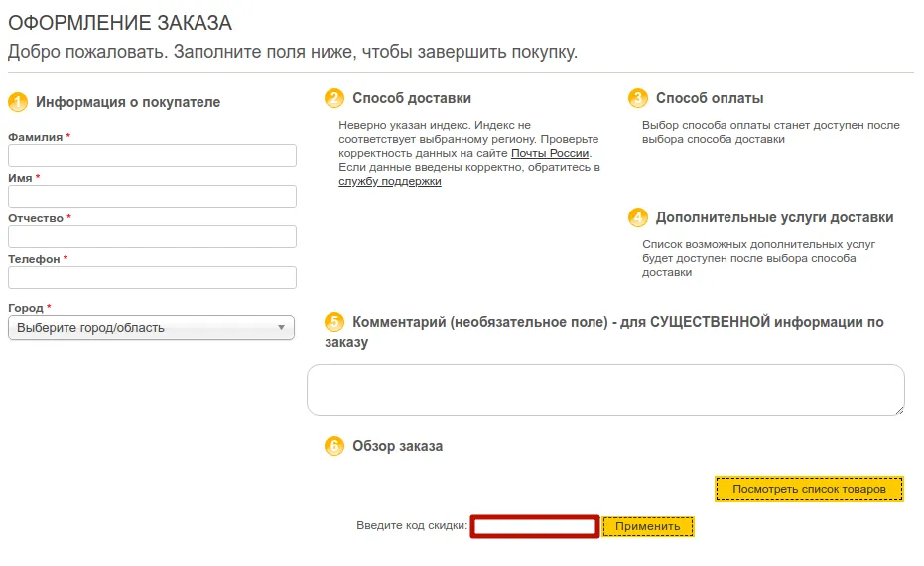Image resolution: width=924 pixels, height=566 pixels.
Task: Open the Почты России link
Action: [550, 153]
